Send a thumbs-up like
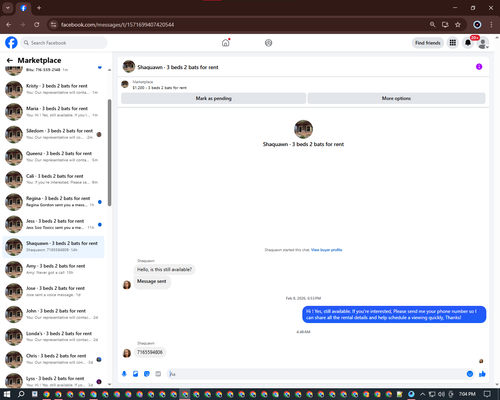This screenshot has height=400, width=500. point(482,374)
